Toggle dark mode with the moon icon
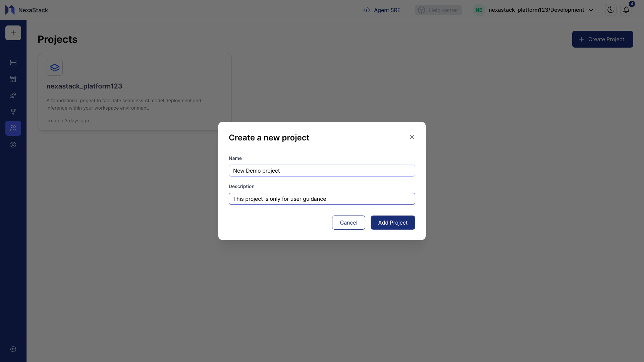Image resolution: width=644 pixels, height=362 pixels. (x=610, y=10)
